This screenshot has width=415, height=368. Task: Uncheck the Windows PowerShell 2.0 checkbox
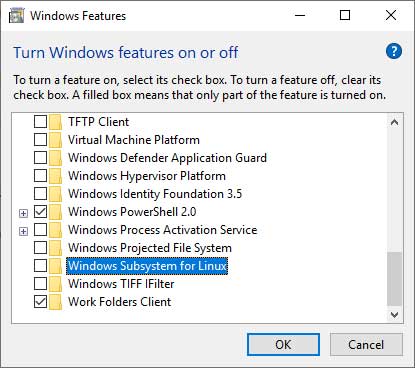pos(40,212)
